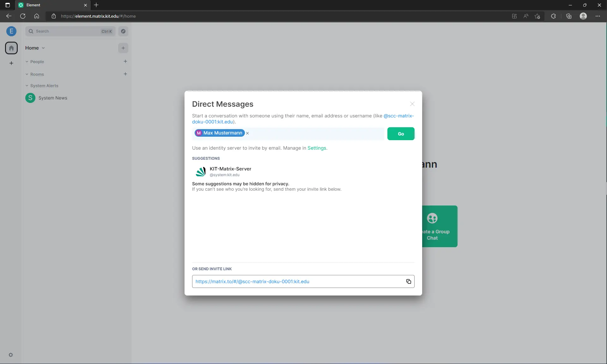The height and width of the screenshot is (364, 607).
Task: Remove Max Mustermann chip from recipients
Action: tap(247, 133)
